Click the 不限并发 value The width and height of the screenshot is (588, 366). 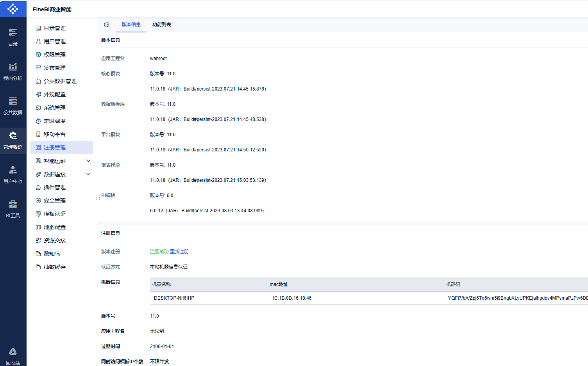coord(159,362)
